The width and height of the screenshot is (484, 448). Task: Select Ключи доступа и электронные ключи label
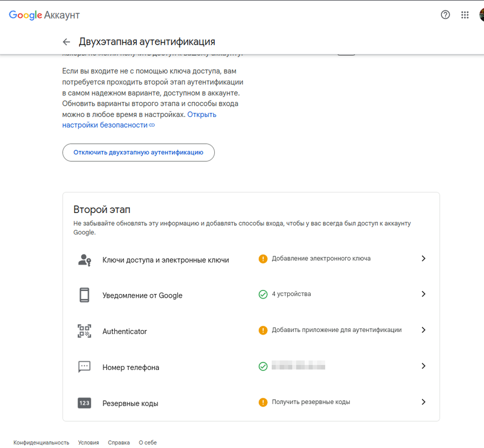click(166, 260)
